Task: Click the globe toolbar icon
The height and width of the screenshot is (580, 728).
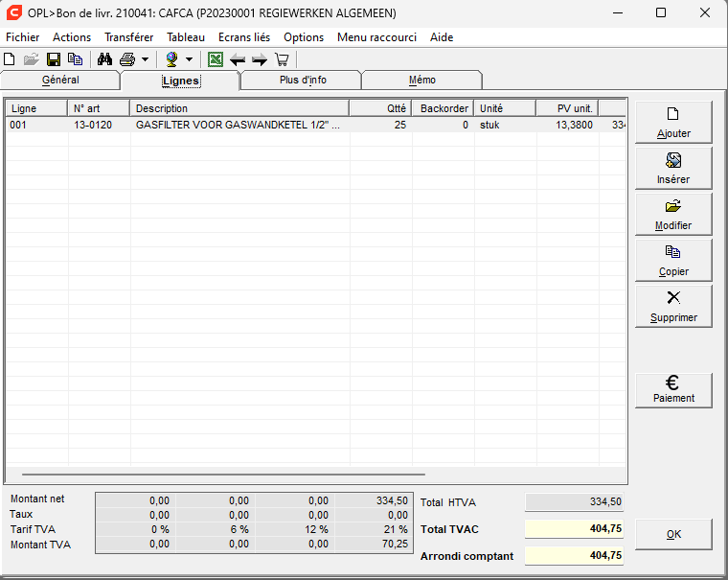Action: 171,59
